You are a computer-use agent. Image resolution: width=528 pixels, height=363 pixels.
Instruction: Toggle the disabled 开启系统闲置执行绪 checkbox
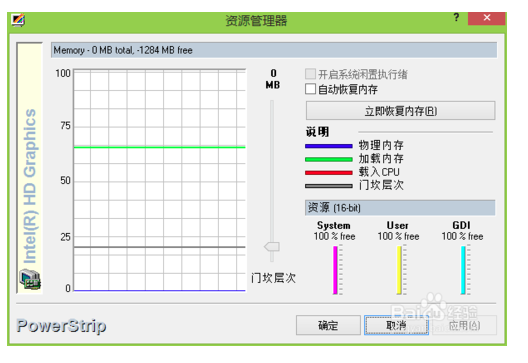[x=310, y=74]
